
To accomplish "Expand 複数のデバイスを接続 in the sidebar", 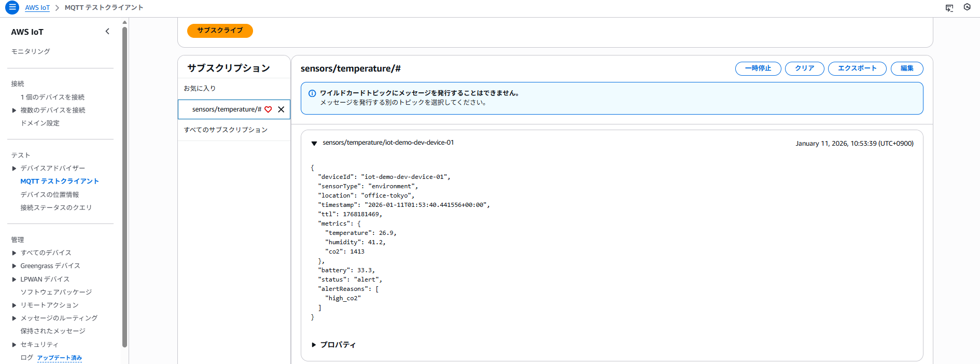I will click(x=14, y=110).
